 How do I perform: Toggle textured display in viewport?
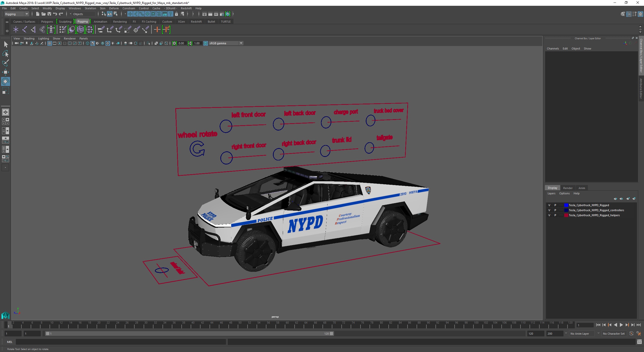(x=108, y=43)
